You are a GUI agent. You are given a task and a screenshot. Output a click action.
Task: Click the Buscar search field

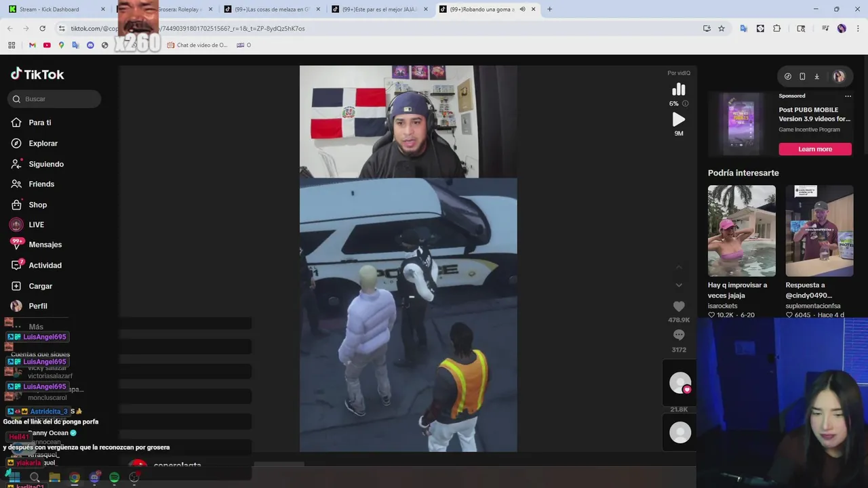(54, 99)
